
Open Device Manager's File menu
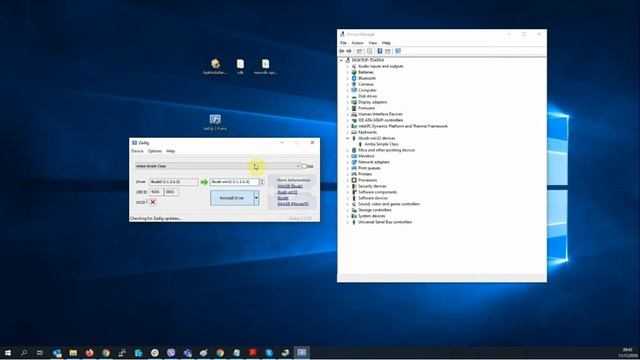tap(343, 43)
